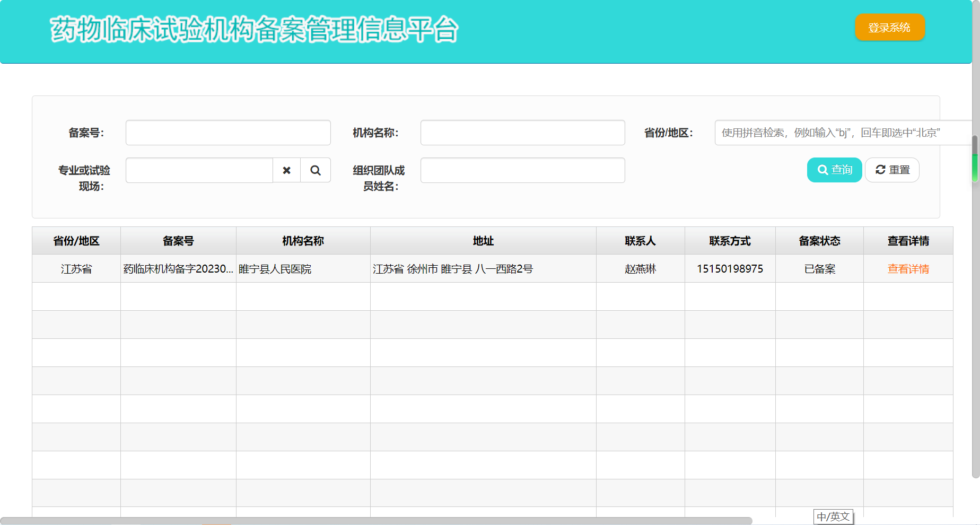Click the 省份/地区 column header
Image resolution: width=980 pixels, height=525 pixels.
[x=76, y=241]
